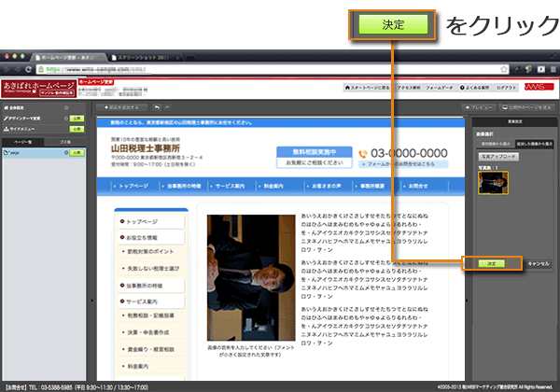Click the redo arrow icon in the editor toolbar
Screen dimensions: 560x392
click(168, 108)
